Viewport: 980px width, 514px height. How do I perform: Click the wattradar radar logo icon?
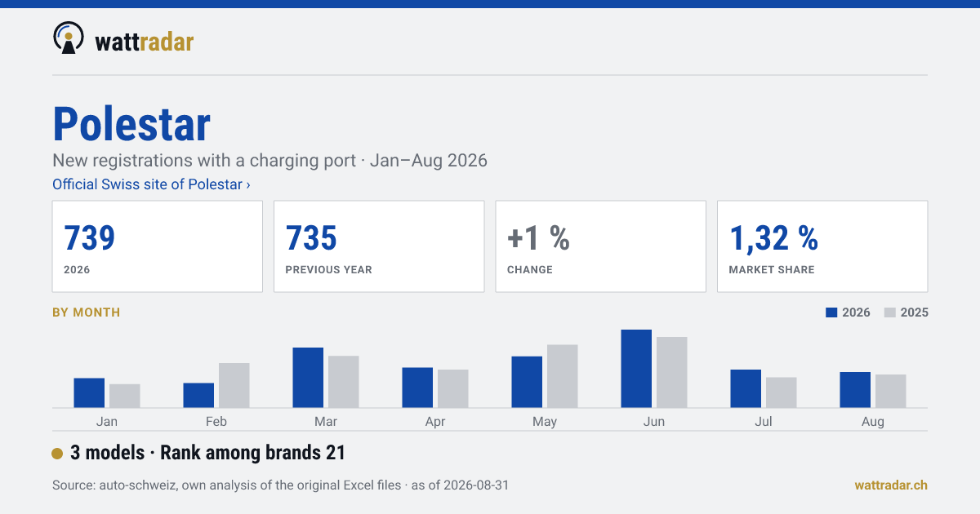pos(69,38)
